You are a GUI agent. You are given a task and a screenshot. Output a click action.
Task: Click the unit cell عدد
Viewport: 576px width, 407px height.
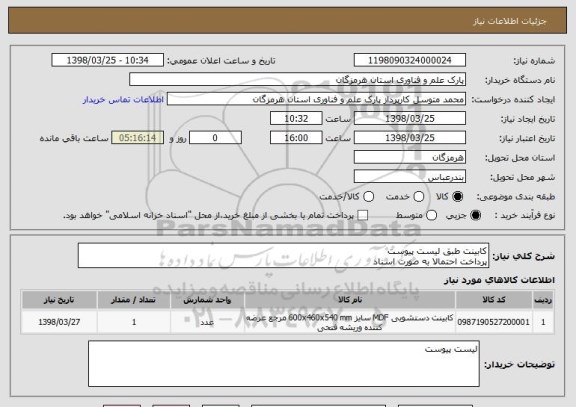coord(207,322)
